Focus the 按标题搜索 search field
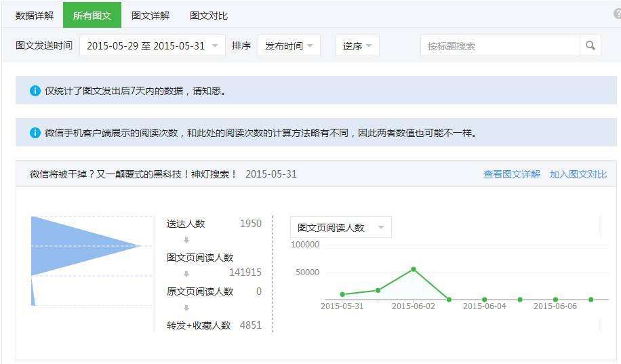This screenshot has width=621, height=364. 500,45
